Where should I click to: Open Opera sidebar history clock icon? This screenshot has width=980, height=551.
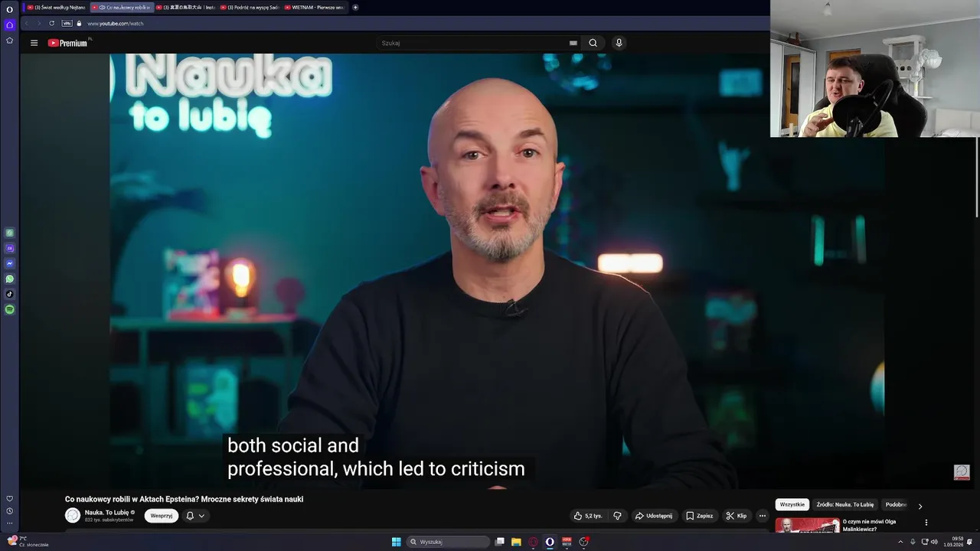9,510
